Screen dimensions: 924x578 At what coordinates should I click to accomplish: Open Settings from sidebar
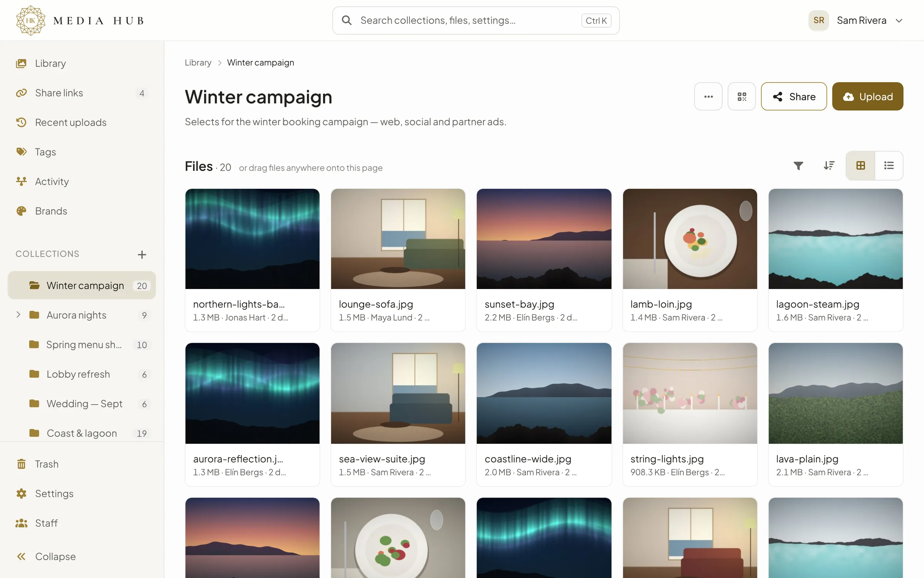pyautogui.click(x=82, y=494)
